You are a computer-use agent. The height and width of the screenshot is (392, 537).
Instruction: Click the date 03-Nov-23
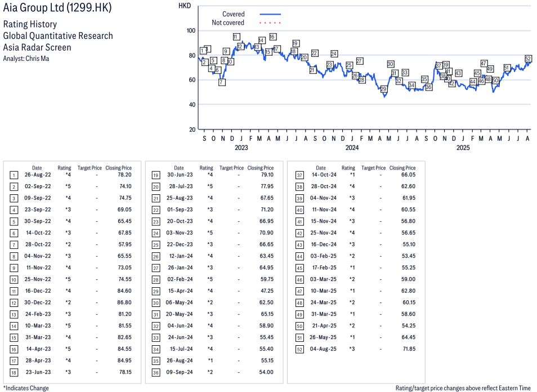[180, 233]
